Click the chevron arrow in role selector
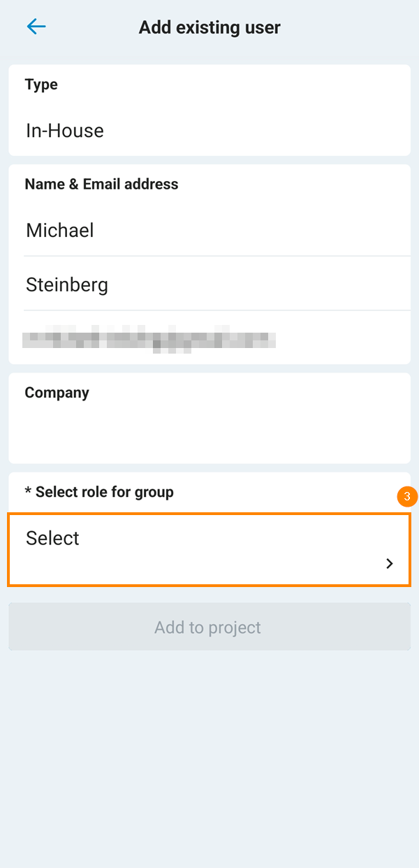The image size is (419, 868). 390,563
